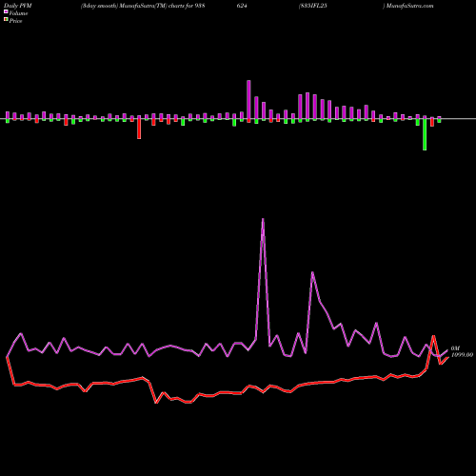
Task: Click the '0M' volume value label
Action: pos(455,348)
